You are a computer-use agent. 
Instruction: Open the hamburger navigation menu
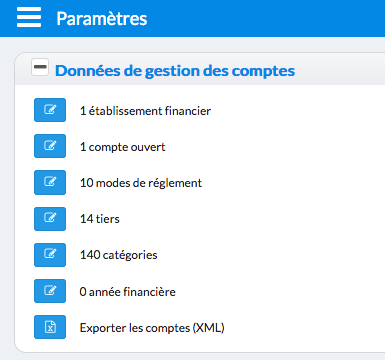click(x=29, y=17)
